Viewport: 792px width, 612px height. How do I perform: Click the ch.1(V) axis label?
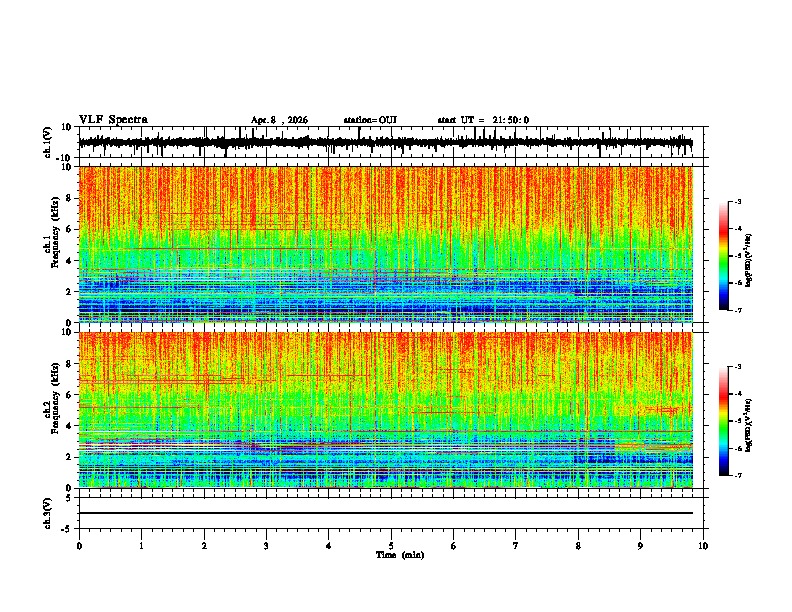coord(48,142)
